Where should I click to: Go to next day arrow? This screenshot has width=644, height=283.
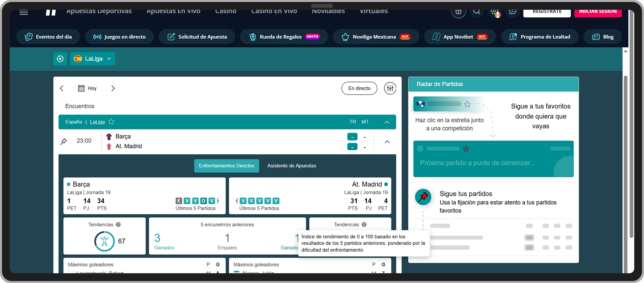pyautogui.click(x=113, y=88)
